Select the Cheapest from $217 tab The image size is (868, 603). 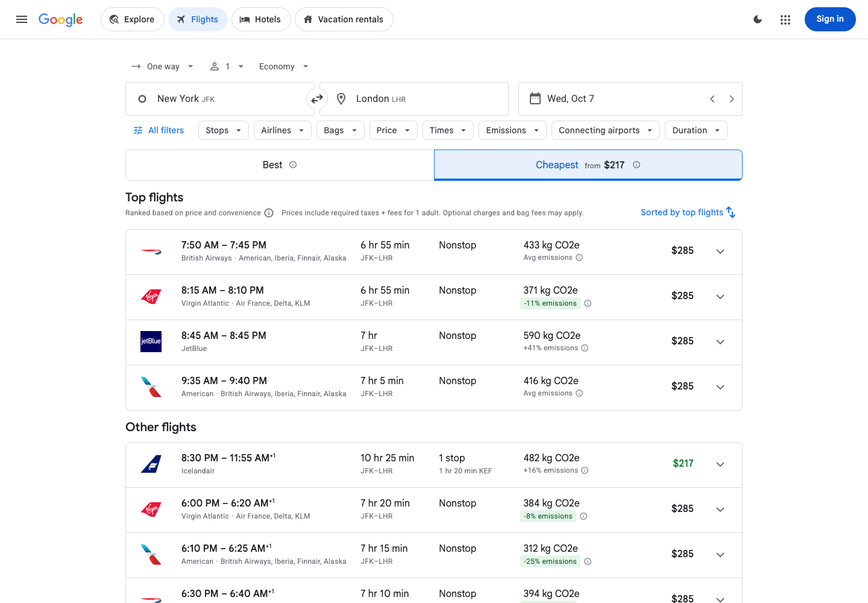coord(588,165)
